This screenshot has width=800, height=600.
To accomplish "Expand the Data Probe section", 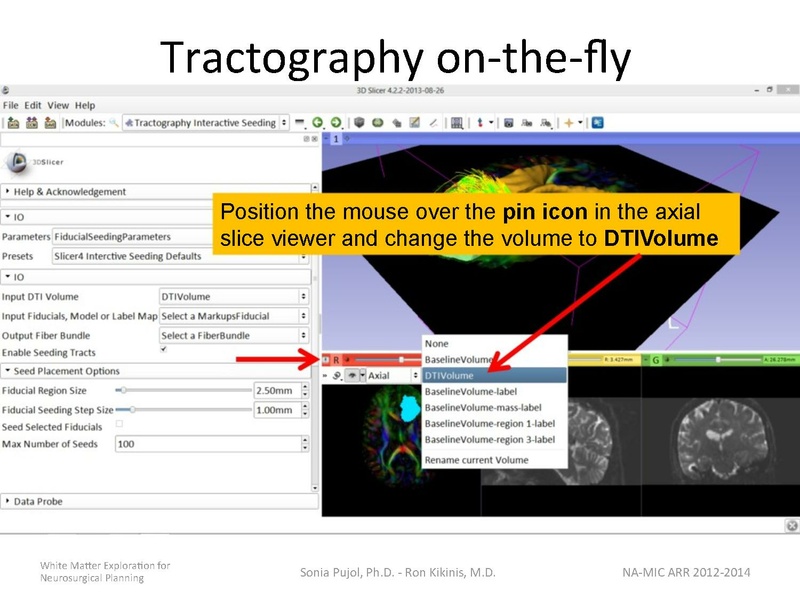I will click(159, 501).
